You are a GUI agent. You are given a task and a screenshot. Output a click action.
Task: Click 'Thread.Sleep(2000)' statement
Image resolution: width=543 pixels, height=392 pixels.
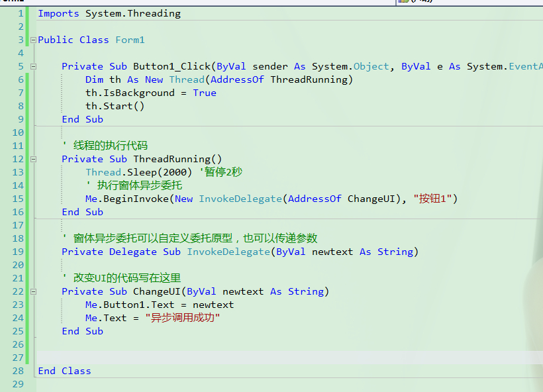pos(139,172)
